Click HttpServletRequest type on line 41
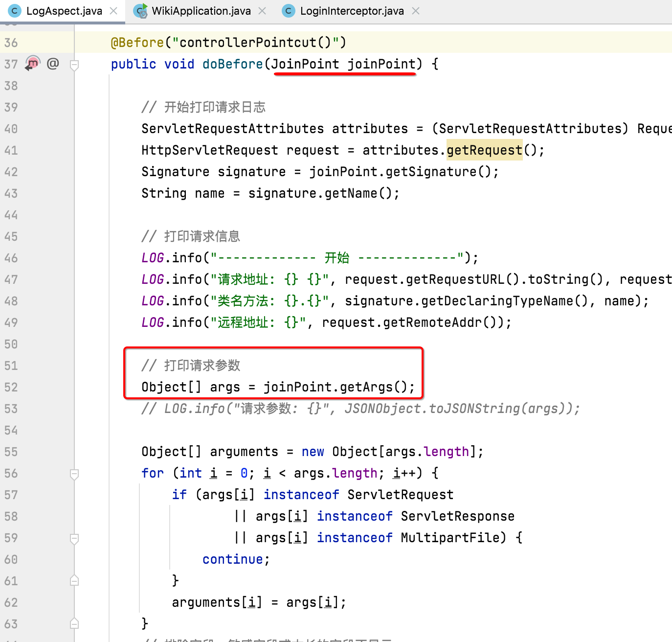The height and width of the screenshot is (642, 672). tap(210, 150)
